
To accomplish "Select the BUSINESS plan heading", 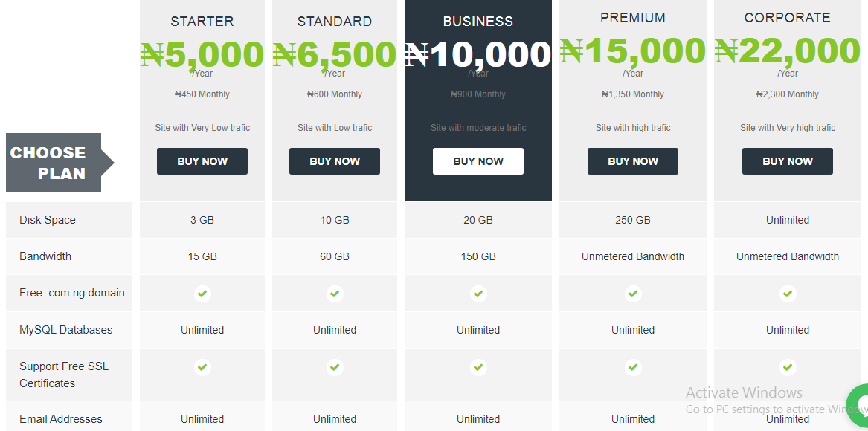I will [x=478, y=21].
